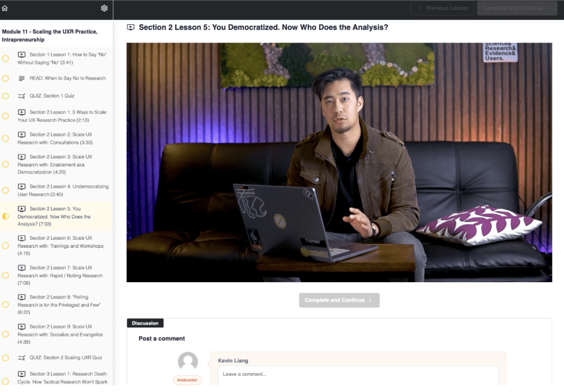Click video icon in the lesson title heading
Screen dimensions: 564x392
pyautogui.click(x=131, y=27)
